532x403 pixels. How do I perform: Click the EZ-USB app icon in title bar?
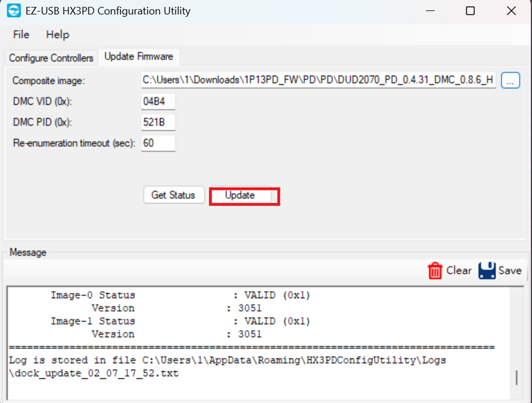14,10
